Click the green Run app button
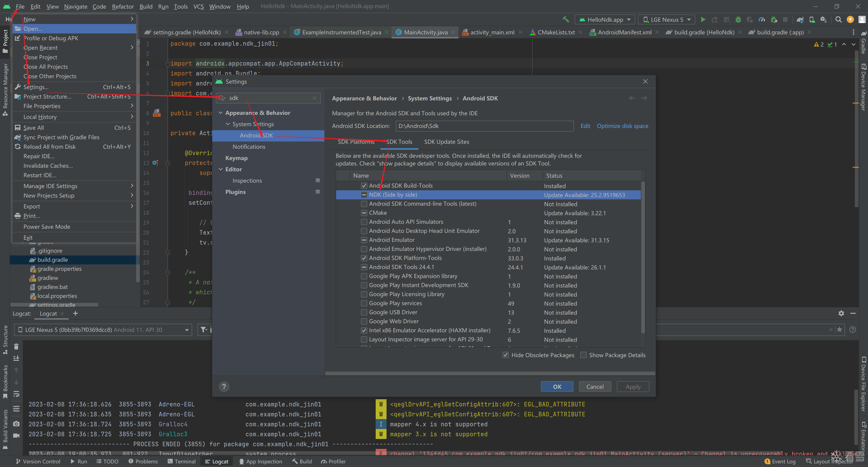 703,19
